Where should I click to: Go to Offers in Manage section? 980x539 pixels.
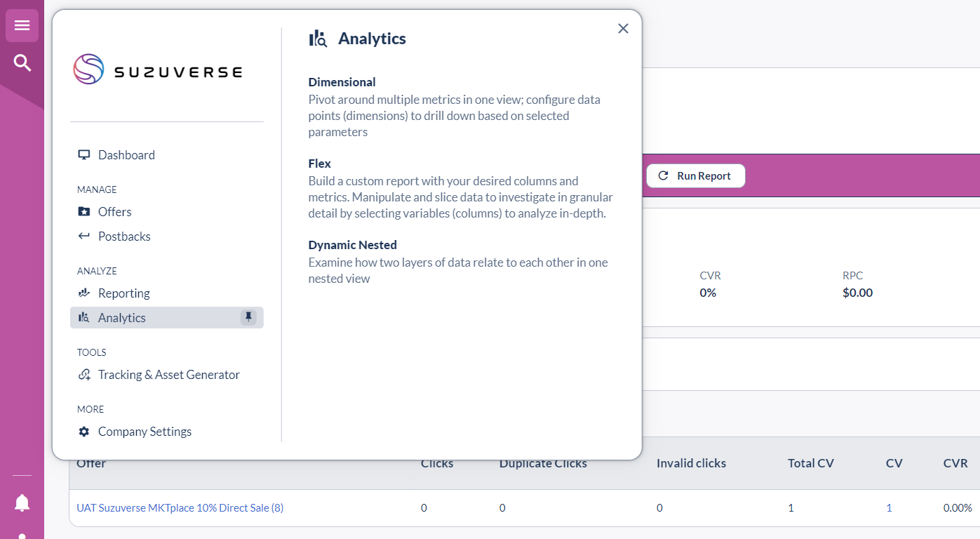coord(114,212)
